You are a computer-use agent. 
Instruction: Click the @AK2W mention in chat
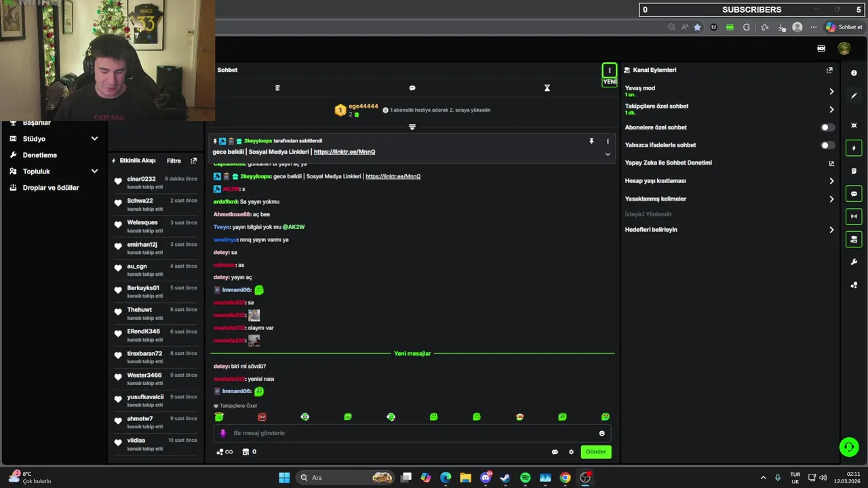(294, 227)
